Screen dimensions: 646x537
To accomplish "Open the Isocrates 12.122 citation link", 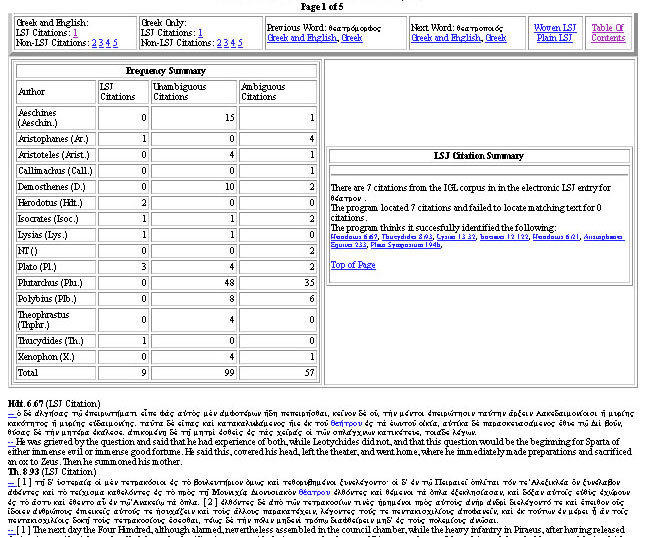I will click(504, 237).
